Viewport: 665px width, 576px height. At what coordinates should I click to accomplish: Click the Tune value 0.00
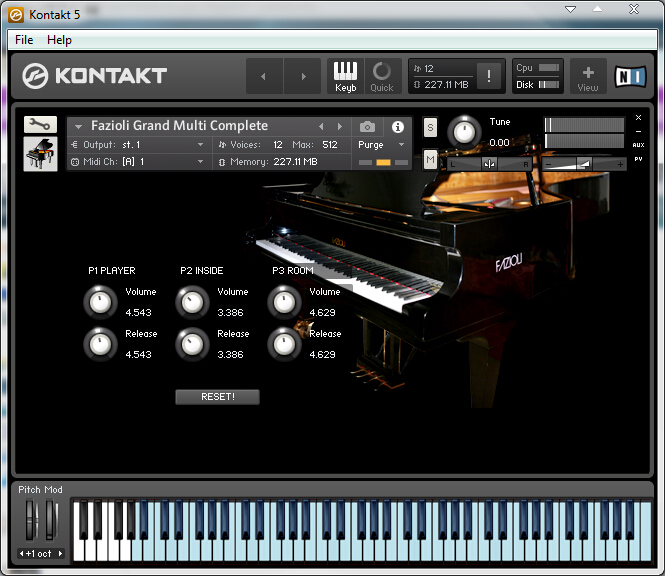[499, 143]
